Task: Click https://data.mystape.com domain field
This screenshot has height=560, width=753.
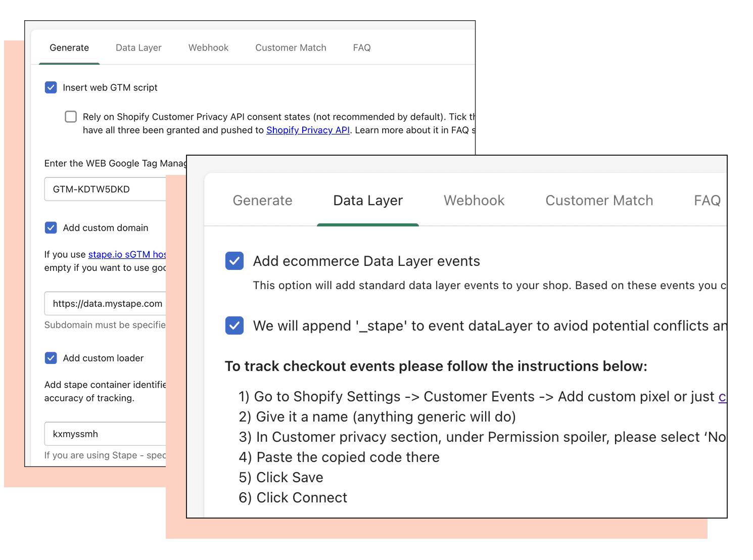Action: coord(105,303)
